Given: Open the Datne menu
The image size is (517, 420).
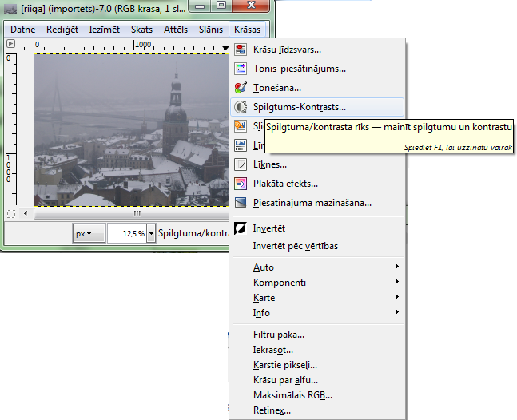Looking at the screenshot, I should click(22, 30).
